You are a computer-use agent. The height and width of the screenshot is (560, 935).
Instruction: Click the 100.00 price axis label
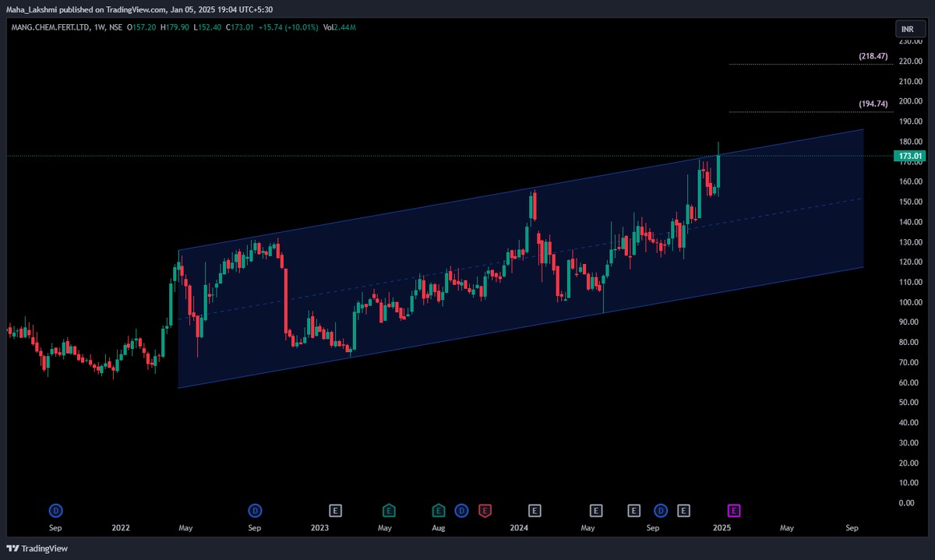[x=910, y=302]
